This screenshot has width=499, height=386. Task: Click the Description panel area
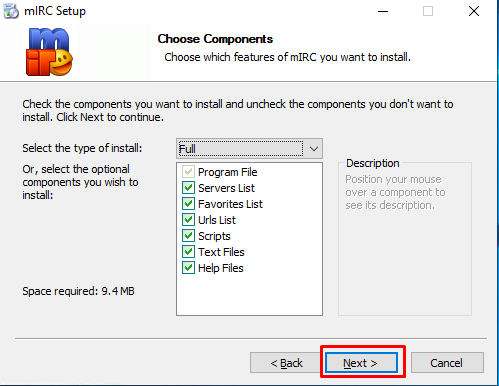(x=405, y=239)
